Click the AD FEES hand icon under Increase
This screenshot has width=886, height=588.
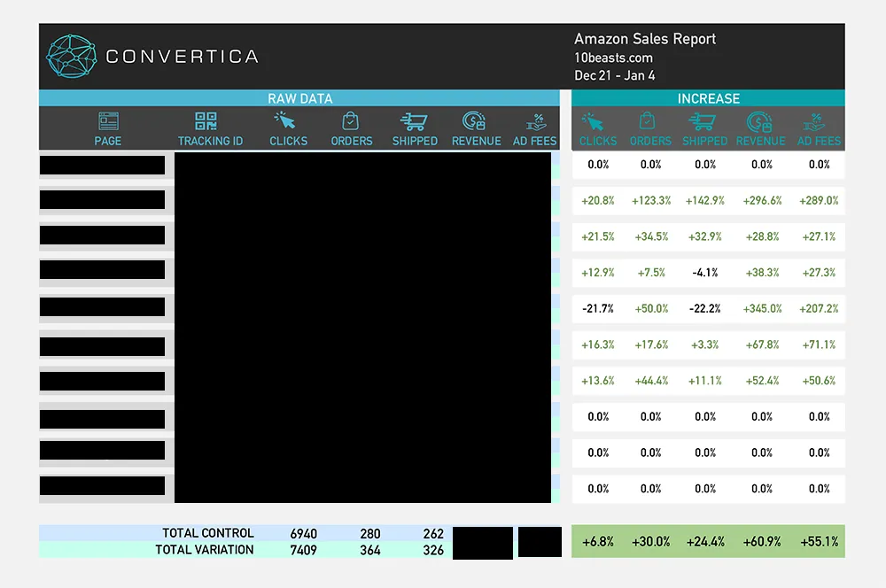(814, 122)
